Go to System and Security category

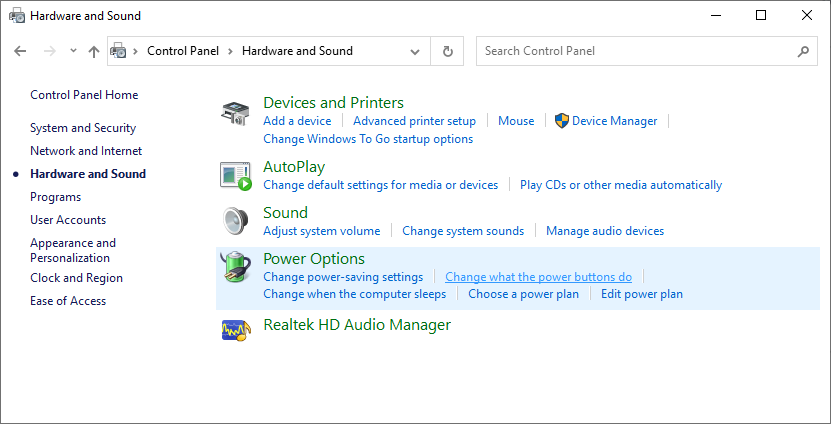[x=83, y=128]
